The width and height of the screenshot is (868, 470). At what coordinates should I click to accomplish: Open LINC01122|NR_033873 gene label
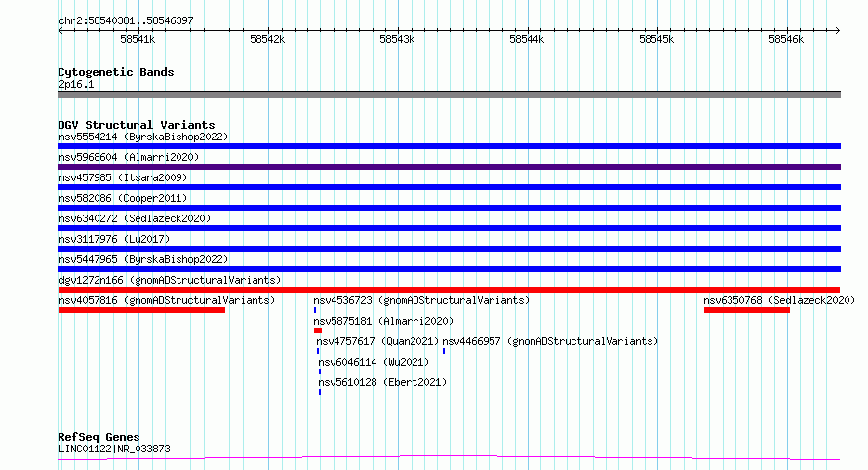click(x=114, y=449)
